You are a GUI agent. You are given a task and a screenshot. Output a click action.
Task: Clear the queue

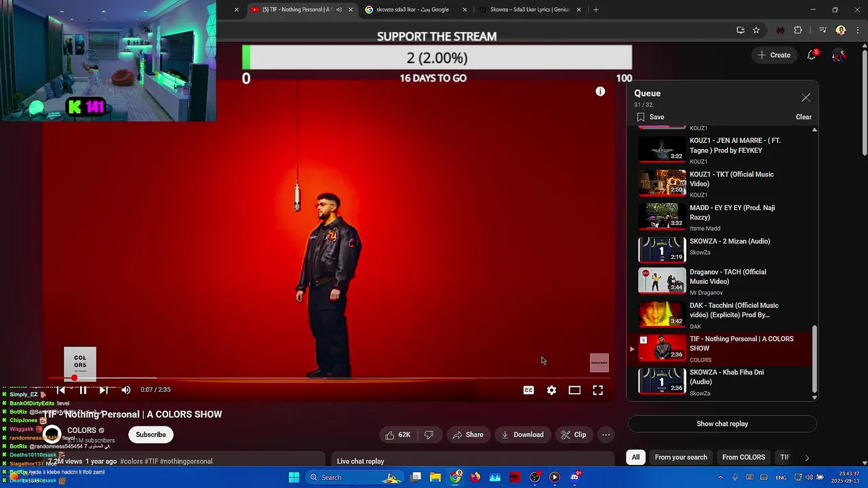(x=804, y=117)
